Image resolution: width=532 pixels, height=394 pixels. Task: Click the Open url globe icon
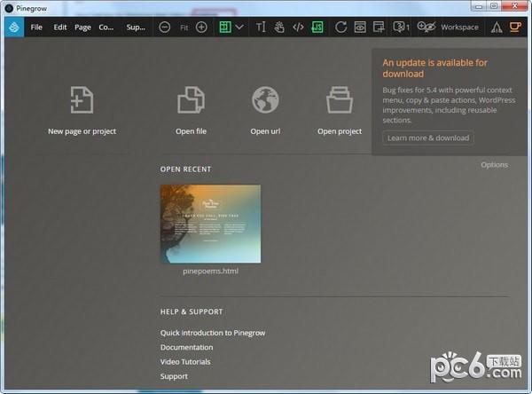tap(265, 100)
